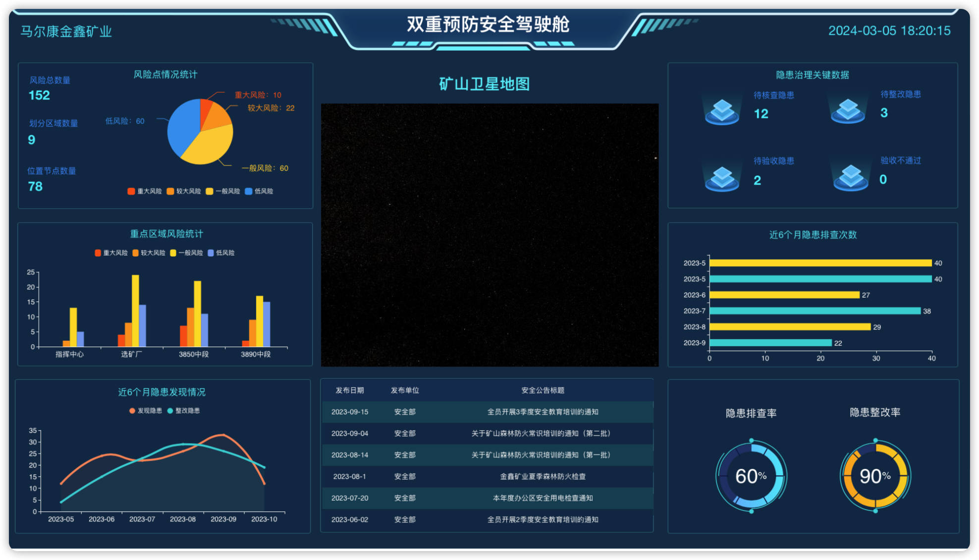
Task: Click the 双重预防安全驾驶舱 title
Action: click(488, 24)
